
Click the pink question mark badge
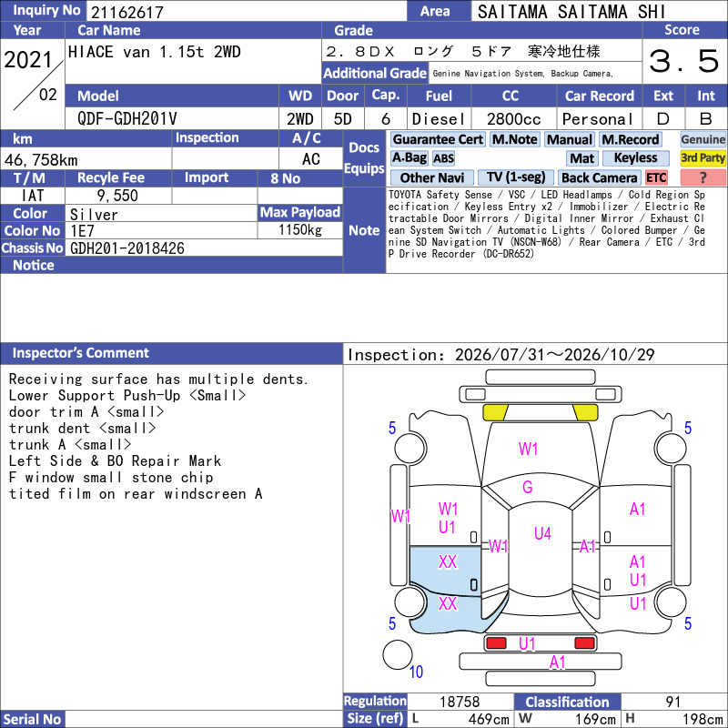point(703,177)
